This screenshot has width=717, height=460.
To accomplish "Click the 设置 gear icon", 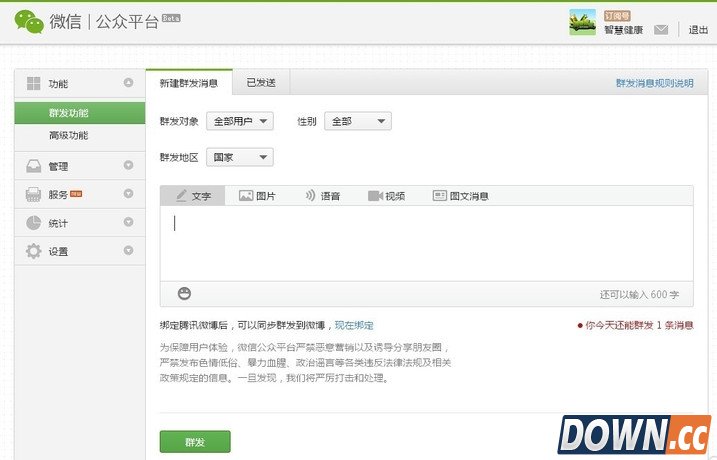I will point(33,251).
